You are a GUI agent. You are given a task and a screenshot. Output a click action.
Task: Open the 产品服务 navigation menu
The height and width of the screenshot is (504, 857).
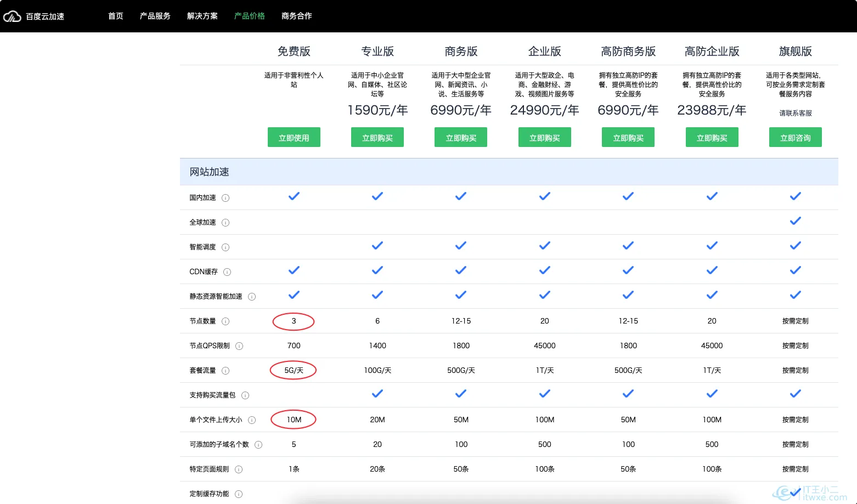[155, 16]
